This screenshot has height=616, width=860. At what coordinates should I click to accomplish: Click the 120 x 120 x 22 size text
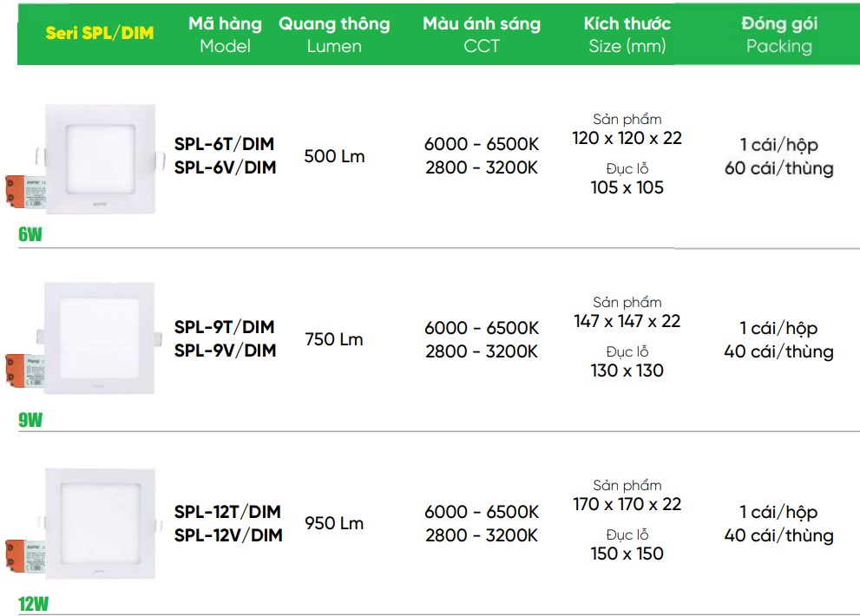tap(627, 138)
